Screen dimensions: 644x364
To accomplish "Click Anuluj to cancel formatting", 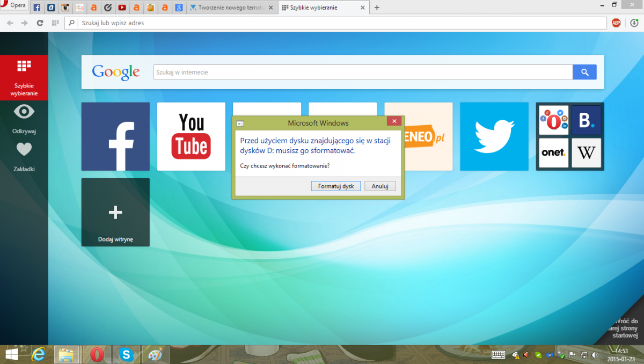I will (x=380, y=186).
